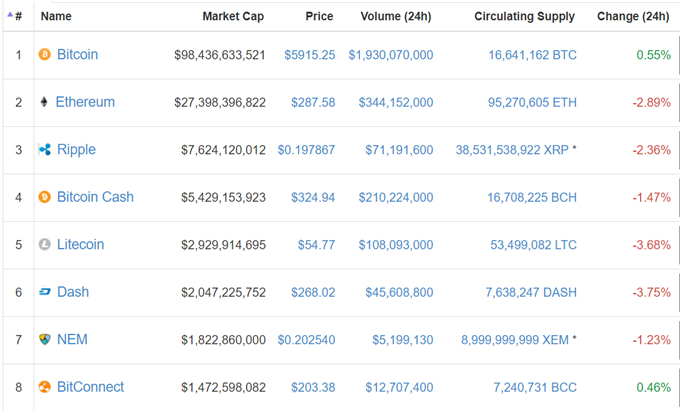The height and width of the screenshot is (411, 680).
Task: Open Dash circulating supply 7,638,247 DASH
Action: [x=531, y=292]
